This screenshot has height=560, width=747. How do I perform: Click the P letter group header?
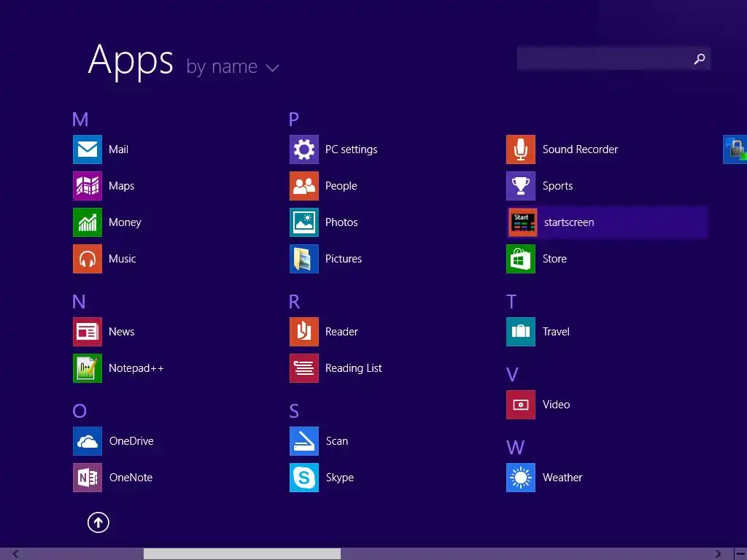pos(294,120)
